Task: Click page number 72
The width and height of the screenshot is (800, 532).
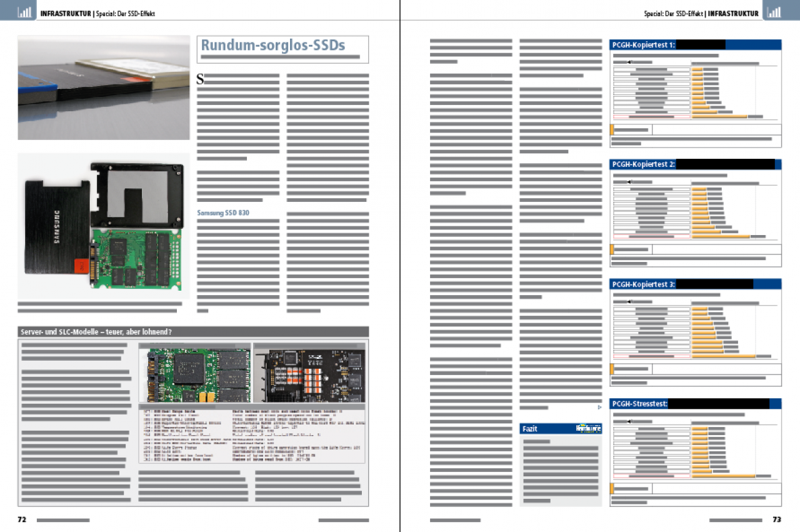Action: (22, 519)
